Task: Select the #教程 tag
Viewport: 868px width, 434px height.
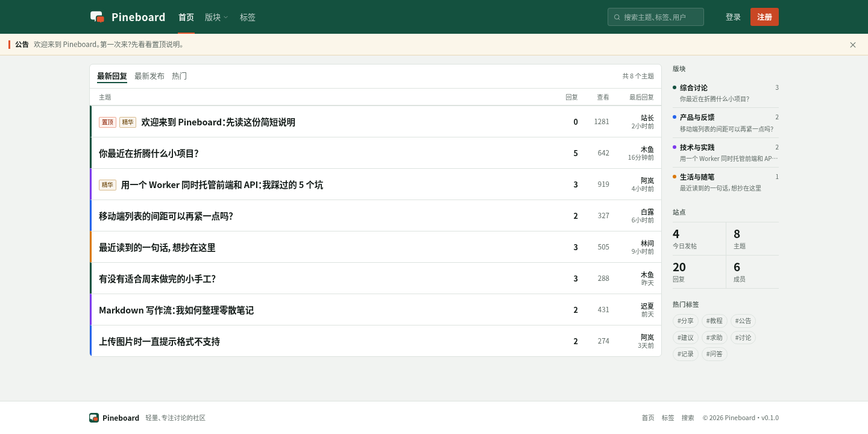Action: pyautogui.click(x=714, y=321)
